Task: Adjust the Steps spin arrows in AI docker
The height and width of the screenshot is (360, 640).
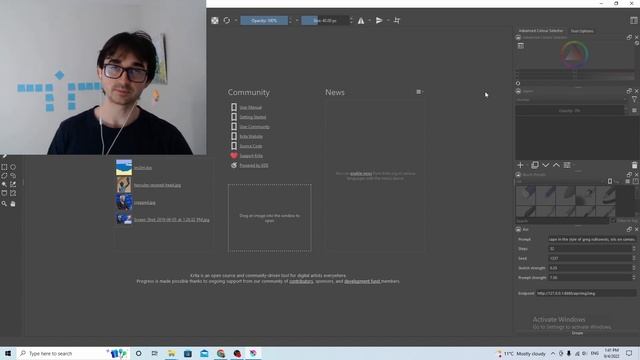Action: (634, 249)
